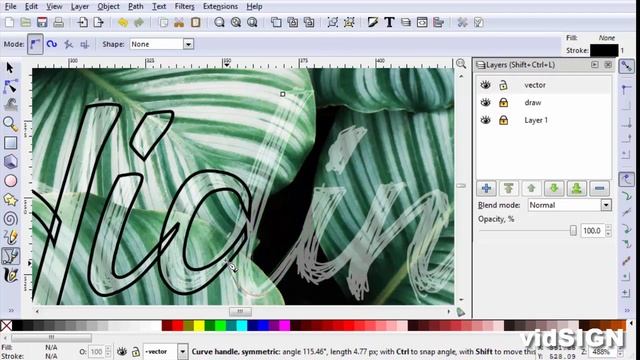Click Zoom to fit selection icon
The image size is (640, 360).
[219, 22]
